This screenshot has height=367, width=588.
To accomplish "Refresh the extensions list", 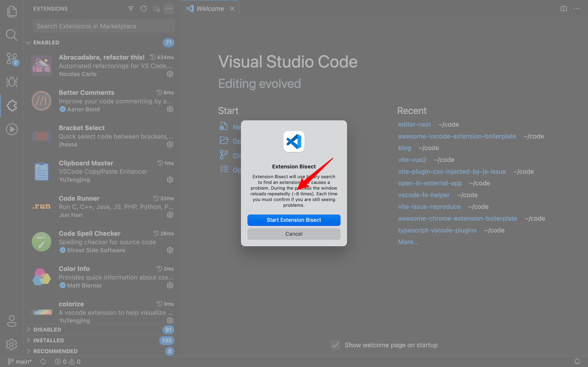I will click(144, 9).
